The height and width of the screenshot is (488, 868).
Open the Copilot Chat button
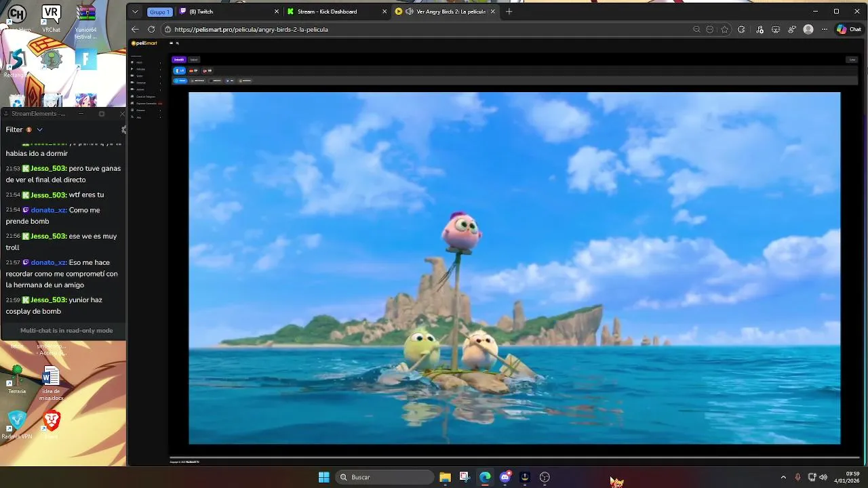(849, 29)
